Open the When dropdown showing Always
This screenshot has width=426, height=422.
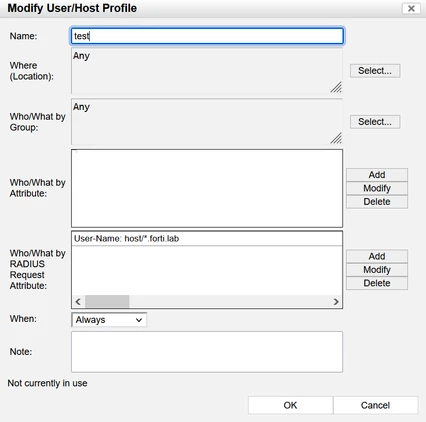(109, 320)
